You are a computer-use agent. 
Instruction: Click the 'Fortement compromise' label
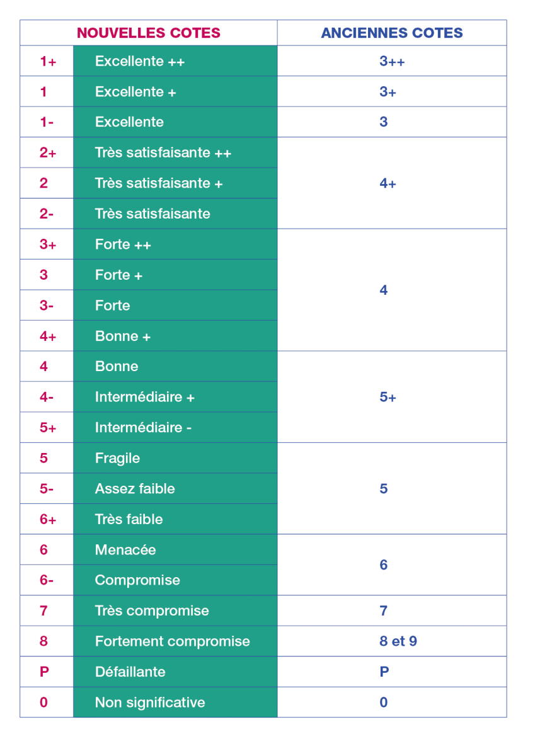(172, 641)
